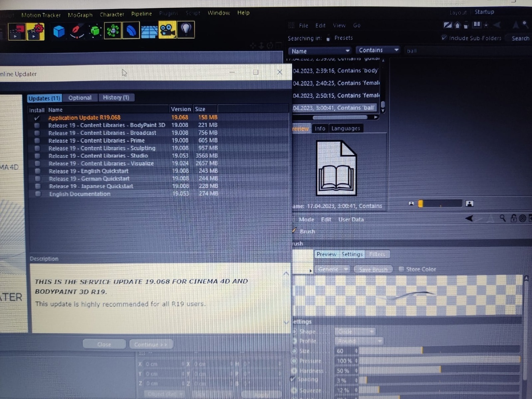Click the blue Bend deformer icon
532x399 pixels.
(x=131, y=31)
